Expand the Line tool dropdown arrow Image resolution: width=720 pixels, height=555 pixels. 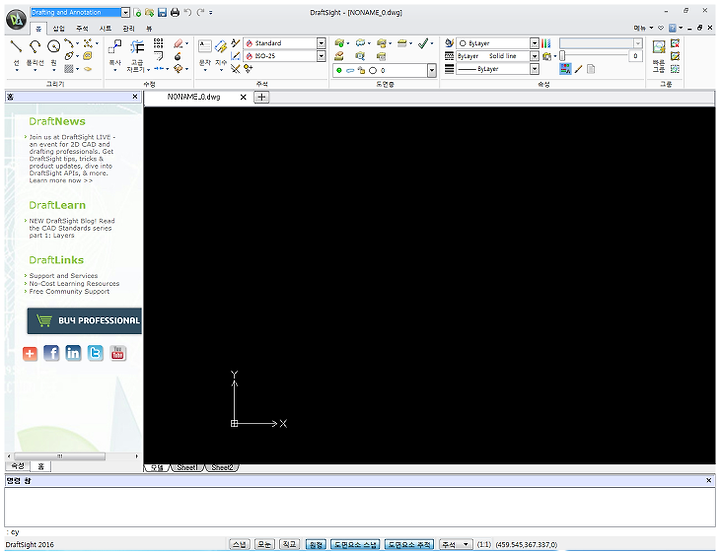pos(17,71)
